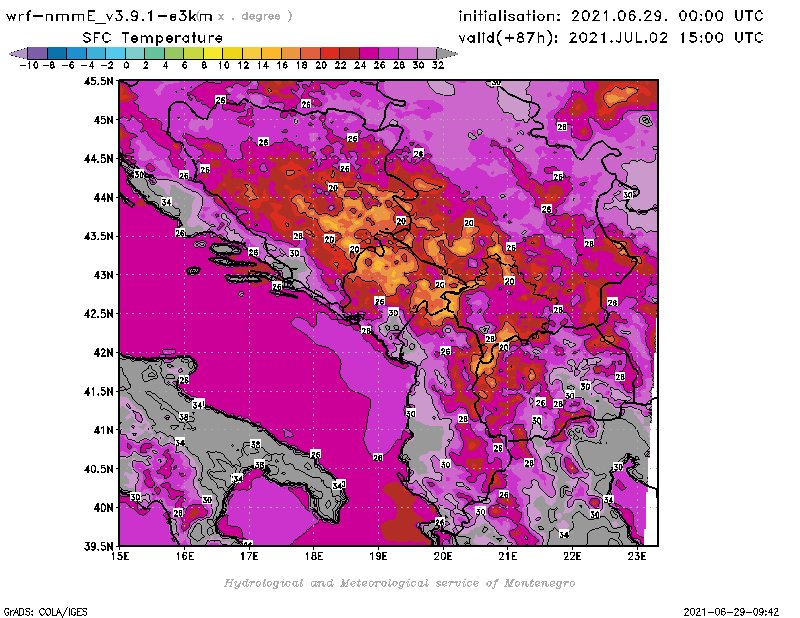Click the legend swatch between -10 and -8
800x618 pixels.
coord(38,53)
